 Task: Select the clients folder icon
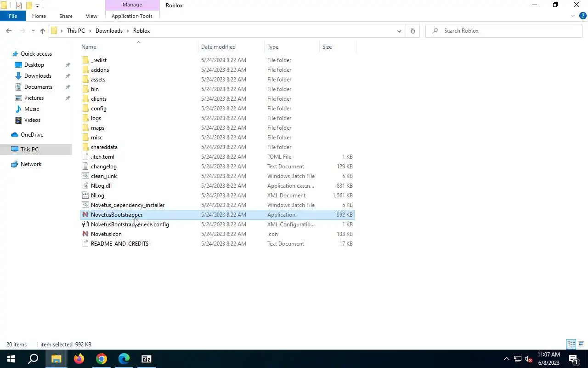click(x=85, y=99)
